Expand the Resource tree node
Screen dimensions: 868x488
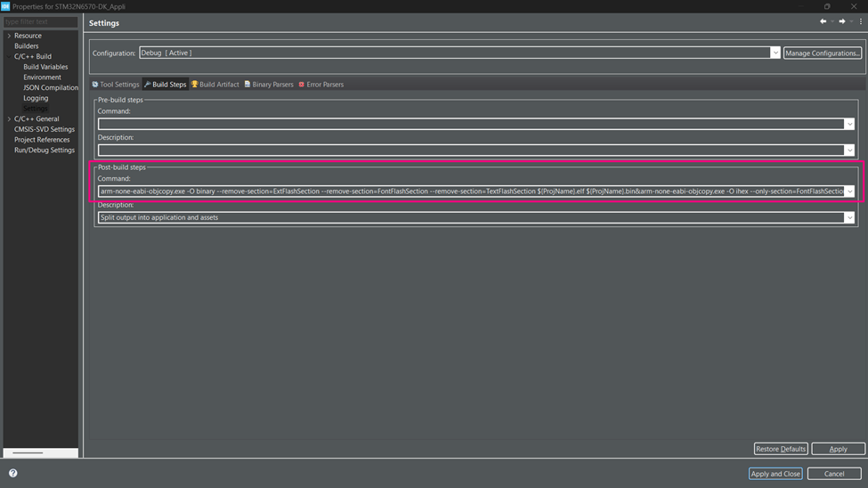tap(9, 36)
